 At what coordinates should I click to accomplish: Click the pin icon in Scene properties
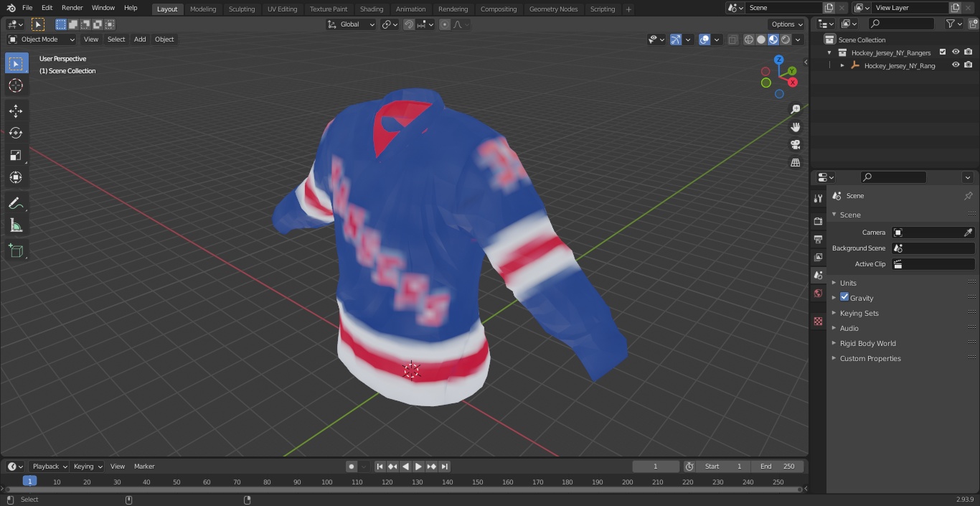(968, 196)
